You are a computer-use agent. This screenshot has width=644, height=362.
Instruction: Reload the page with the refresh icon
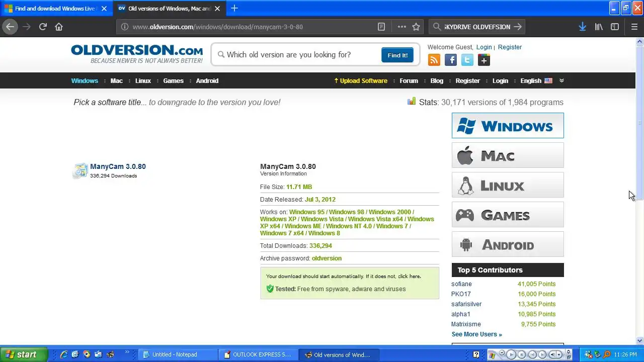click(43, 27)
